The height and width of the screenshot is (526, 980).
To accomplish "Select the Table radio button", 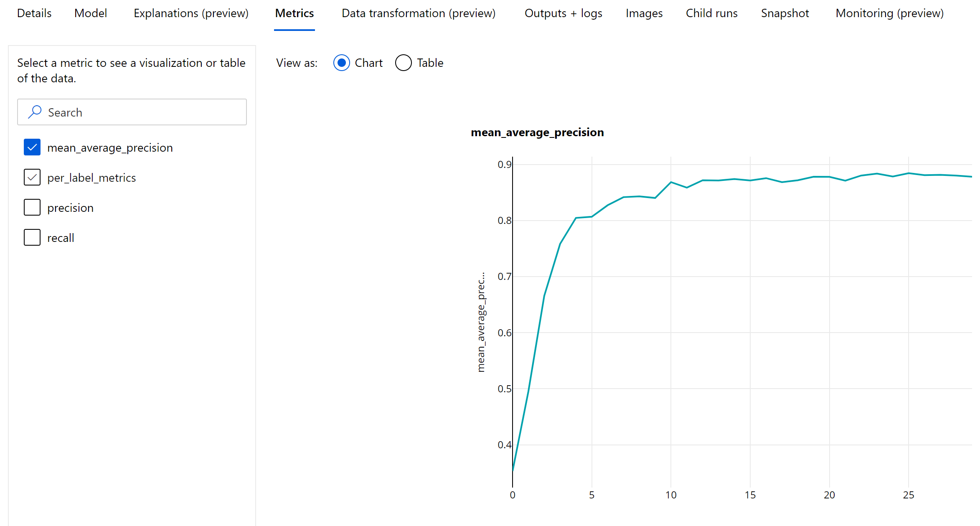I will pos(403,63).
